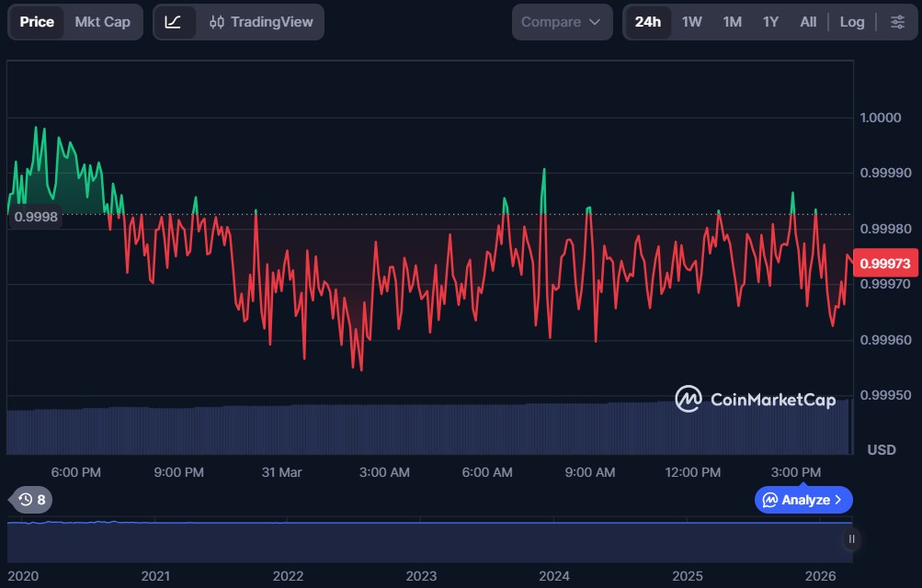
Task: Click the USD currency axis label
Action: point(882,449)
